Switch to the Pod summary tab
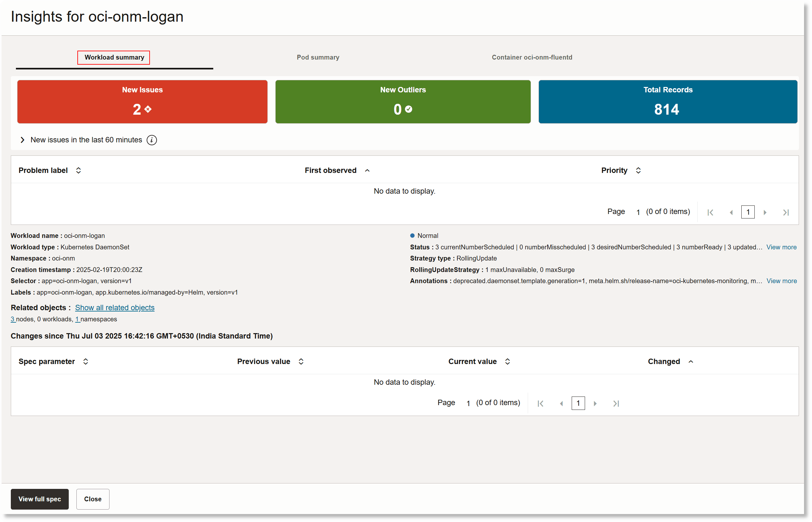The height and width of the screenshot is (522, 812). [x=318, y=57]
